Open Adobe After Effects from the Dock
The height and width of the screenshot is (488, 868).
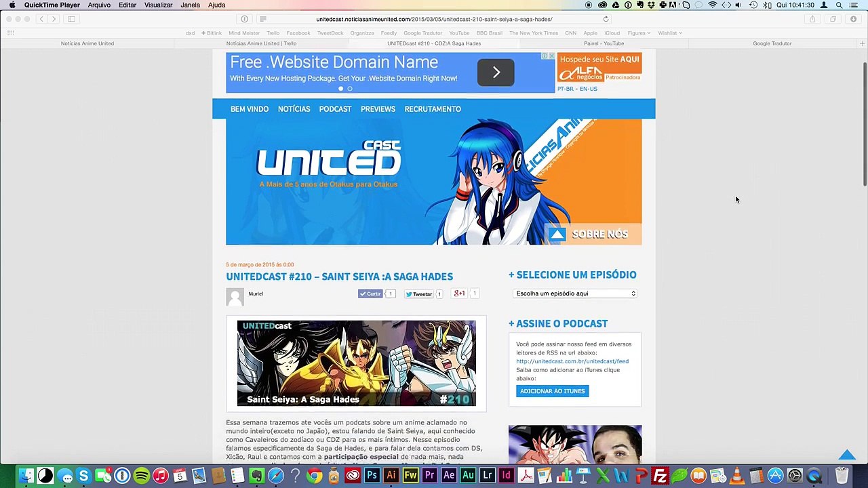(449, 476)
